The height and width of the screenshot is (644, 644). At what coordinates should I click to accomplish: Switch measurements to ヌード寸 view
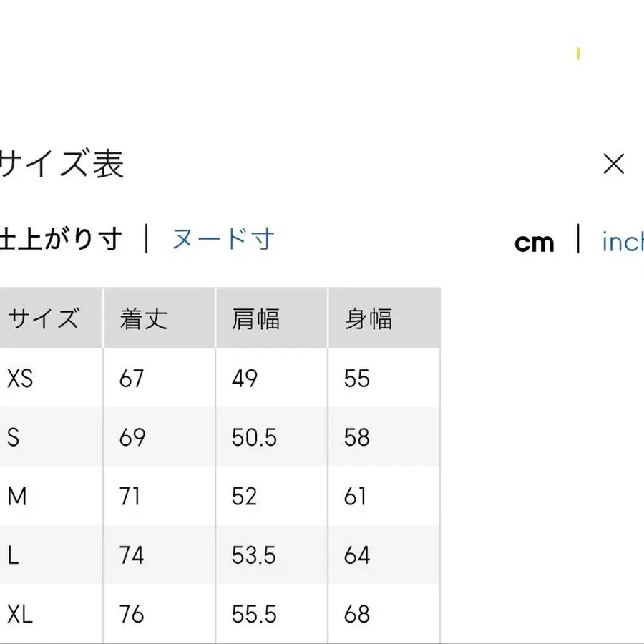point(222,240)
